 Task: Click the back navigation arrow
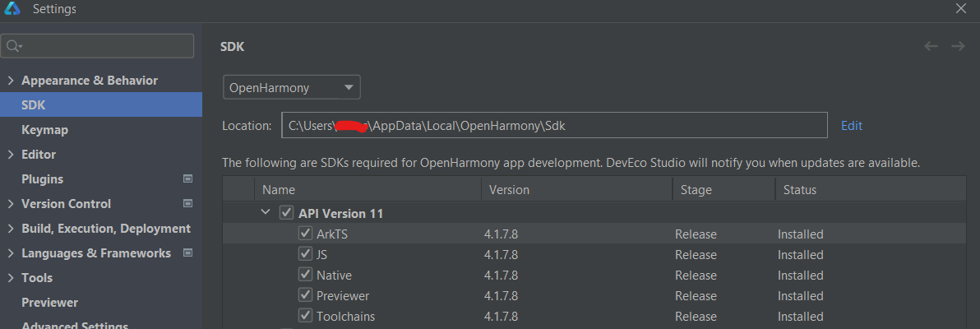931,46
